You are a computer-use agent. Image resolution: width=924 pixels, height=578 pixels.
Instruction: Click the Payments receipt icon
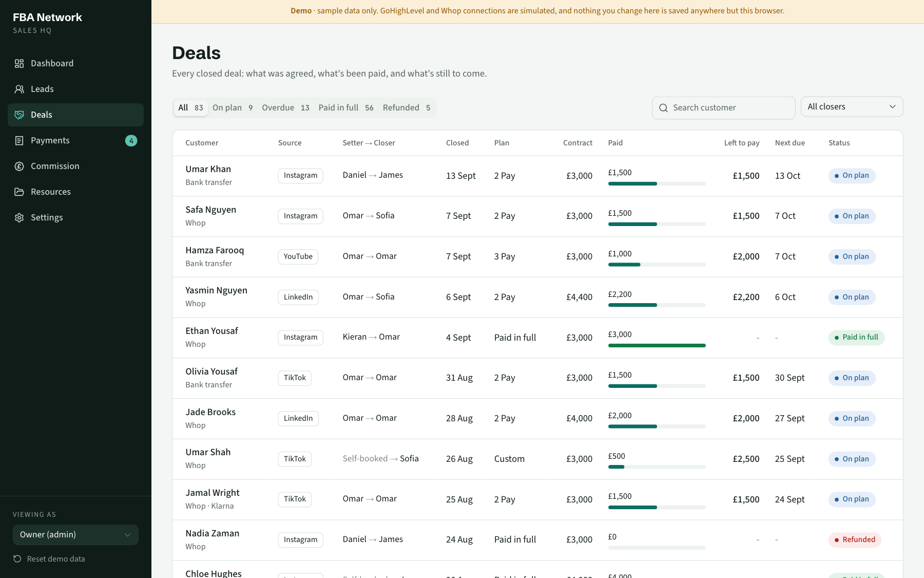(19, 140)
